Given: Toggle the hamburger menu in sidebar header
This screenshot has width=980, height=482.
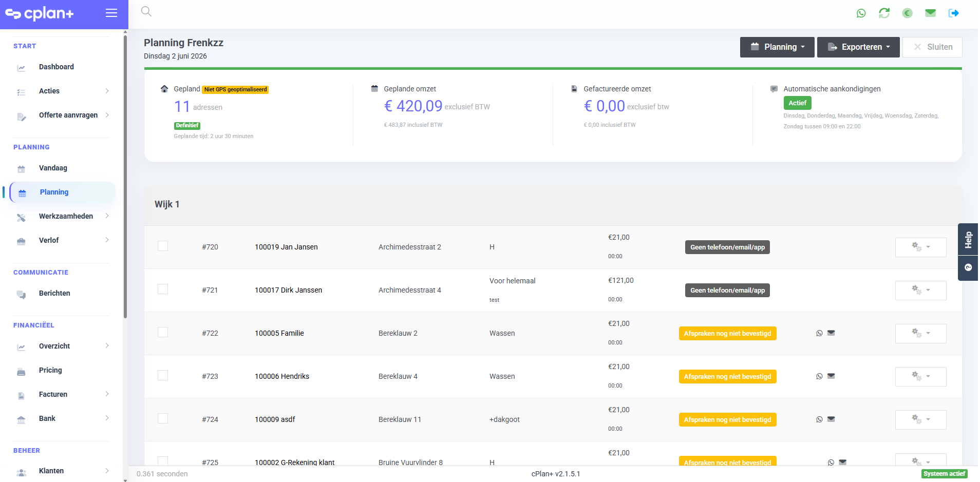Looking at the screenshot, I should click(x=111, y=13).
